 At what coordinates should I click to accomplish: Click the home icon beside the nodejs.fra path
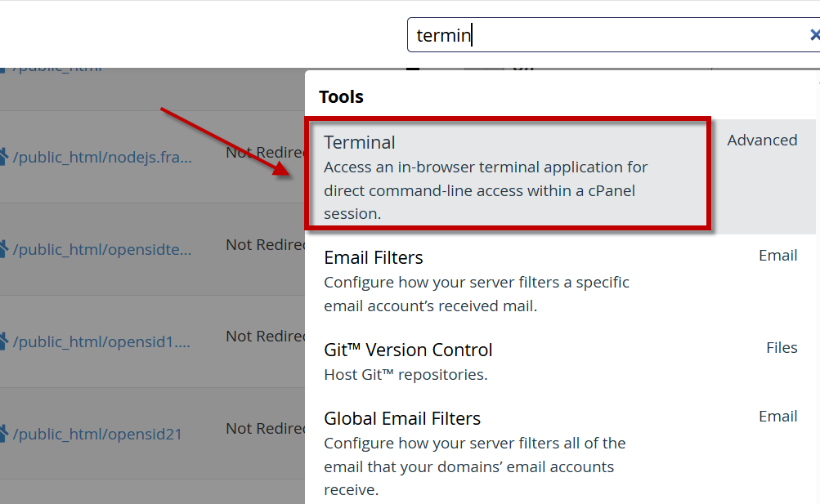coord(4,157)
